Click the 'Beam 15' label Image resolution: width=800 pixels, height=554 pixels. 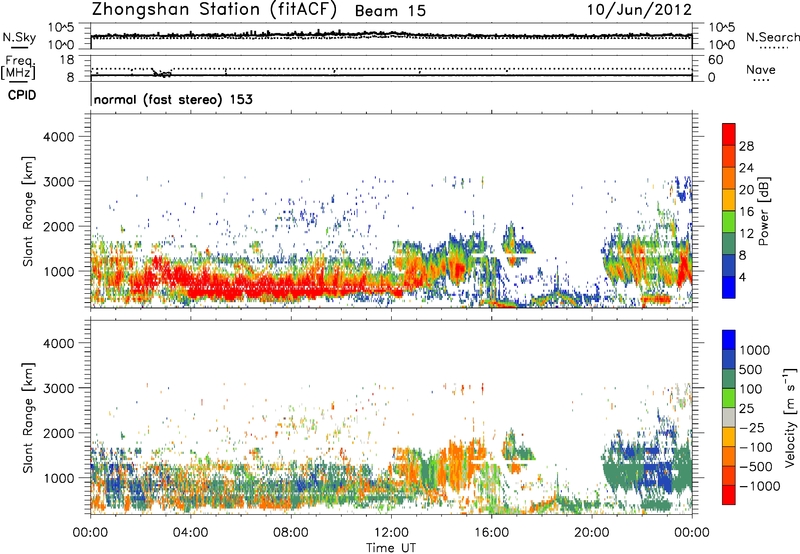pos(390,11)
